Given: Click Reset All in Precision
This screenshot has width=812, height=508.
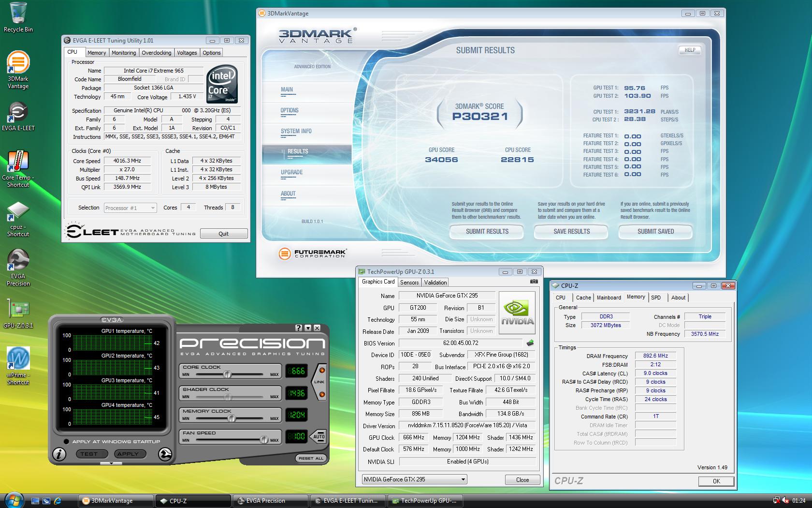Looking at the screenshot, I should (310, 458).
